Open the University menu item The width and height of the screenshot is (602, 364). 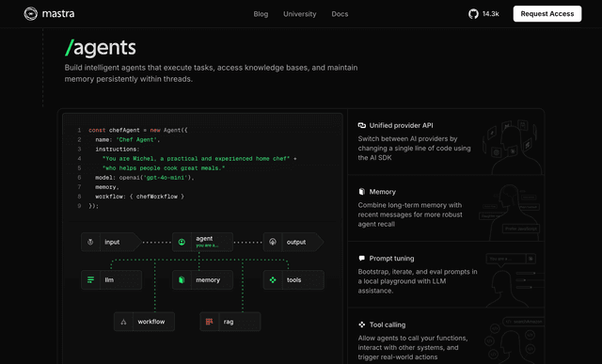pyautogui.click(x=300, y=14)
